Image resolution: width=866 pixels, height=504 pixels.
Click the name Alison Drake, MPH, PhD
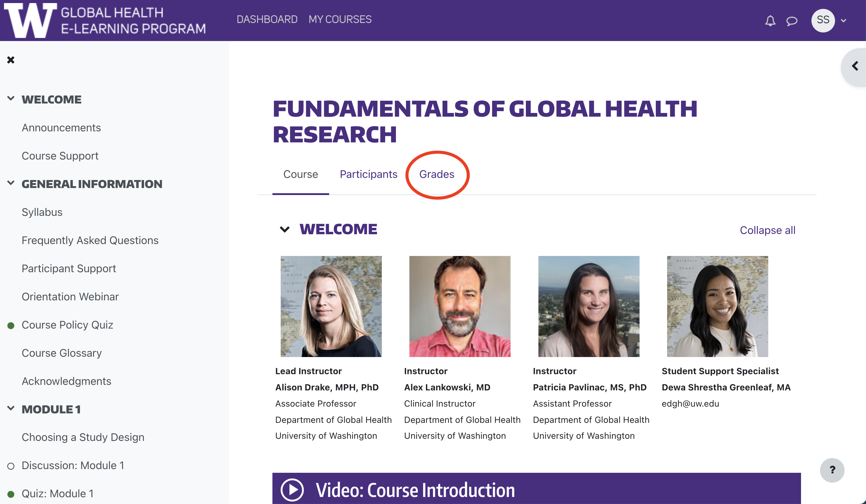click(x=327, y=387)
